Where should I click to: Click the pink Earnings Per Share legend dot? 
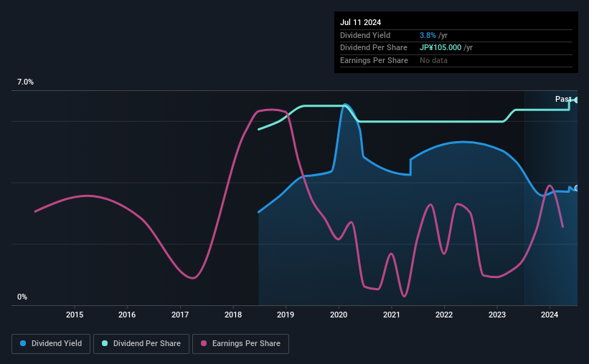[x=204, y=343]
